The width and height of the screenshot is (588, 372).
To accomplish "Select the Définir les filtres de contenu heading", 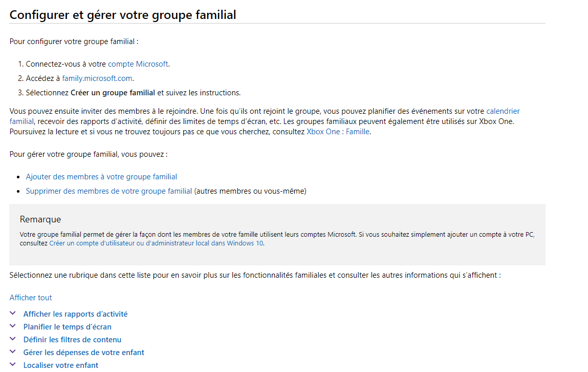I will [72, 340].
